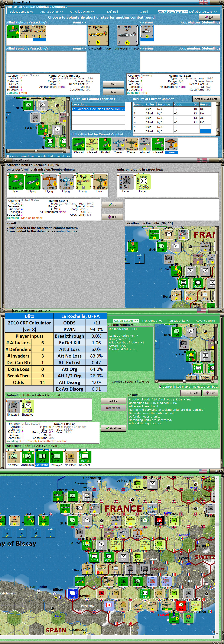
Task: Select the Beaufighter Allied fighter counter
Action: [x=26, y=32]
